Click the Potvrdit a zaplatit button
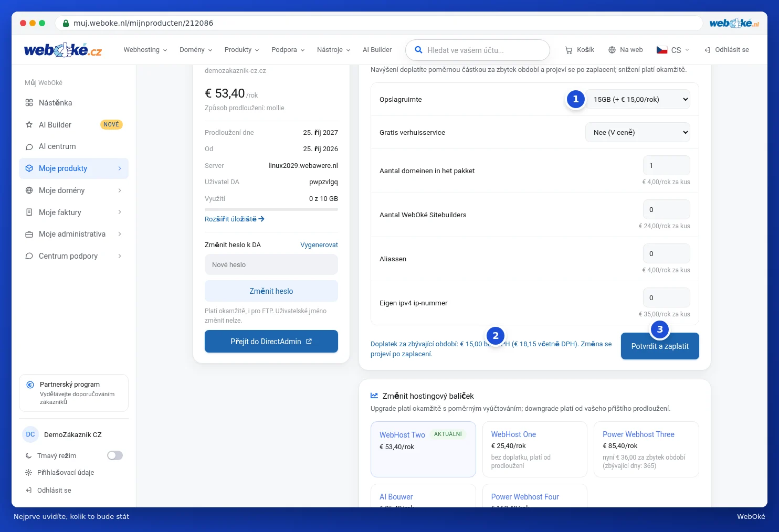The width and height of the screenshot is (779, 532). 660,346
